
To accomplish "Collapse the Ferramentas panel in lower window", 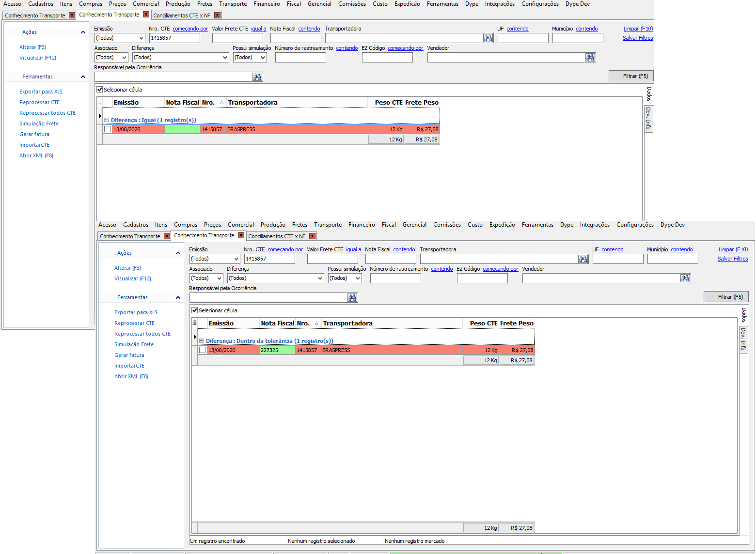I will click(x=178, y=298).
